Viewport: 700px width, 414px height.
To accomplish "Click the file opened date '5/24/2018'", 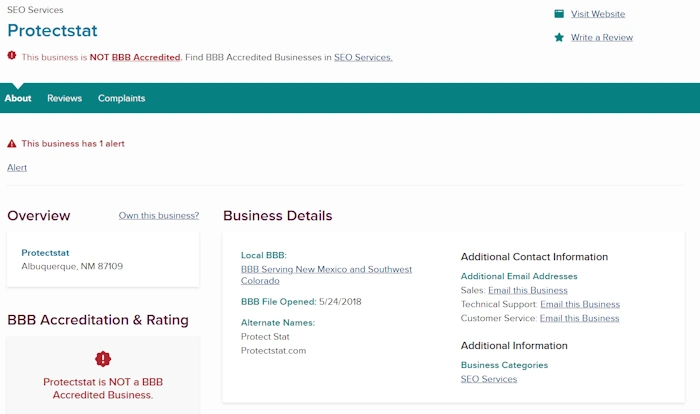I will (340, 301).
